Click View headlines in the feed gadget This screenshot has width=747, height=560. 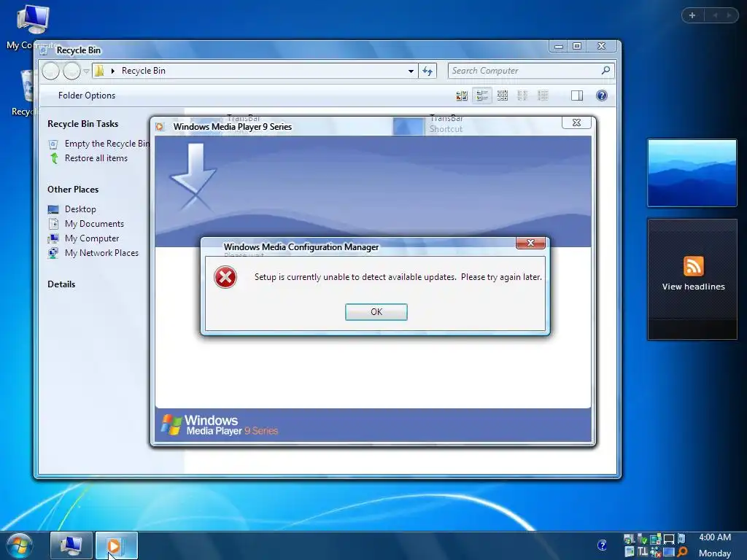click(693, 287)
